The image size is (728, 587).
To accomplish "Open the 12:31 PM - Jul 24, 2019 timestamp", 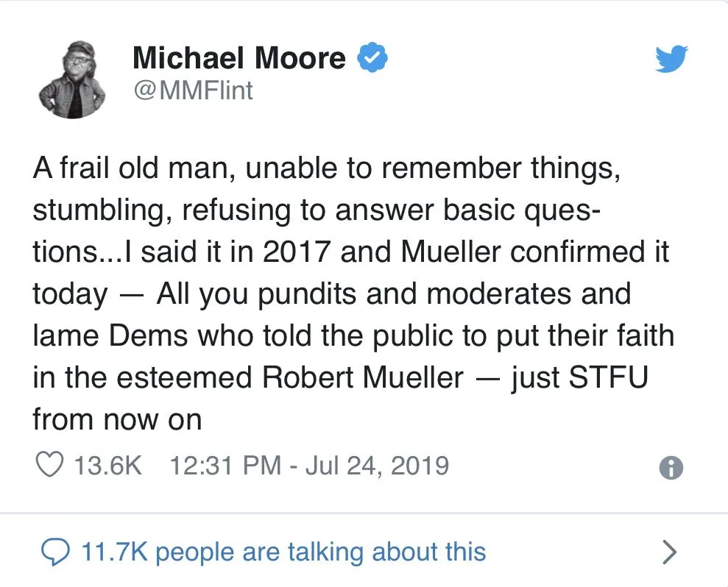I will [x=309, y=466].
